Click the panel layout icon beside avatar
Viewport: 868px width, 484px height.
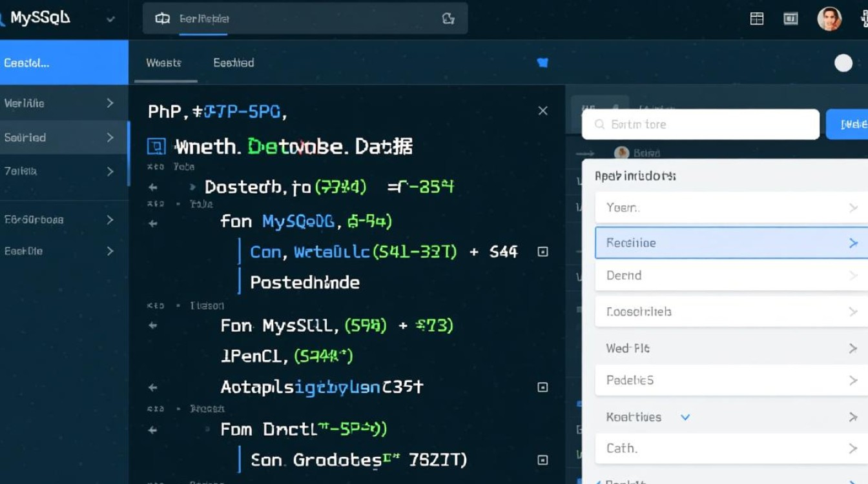[x=790, y=19]
